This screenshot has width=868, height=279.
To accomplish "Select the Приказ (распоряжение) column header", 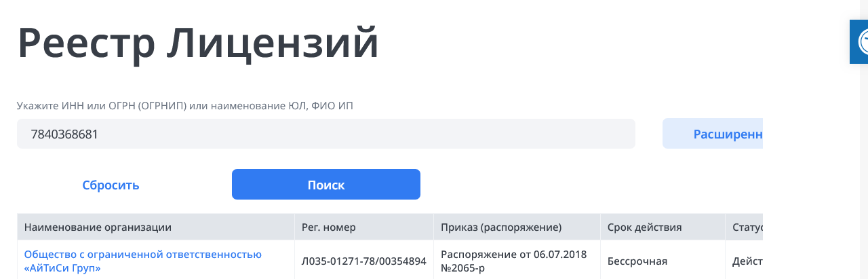I will pos(501,227).
